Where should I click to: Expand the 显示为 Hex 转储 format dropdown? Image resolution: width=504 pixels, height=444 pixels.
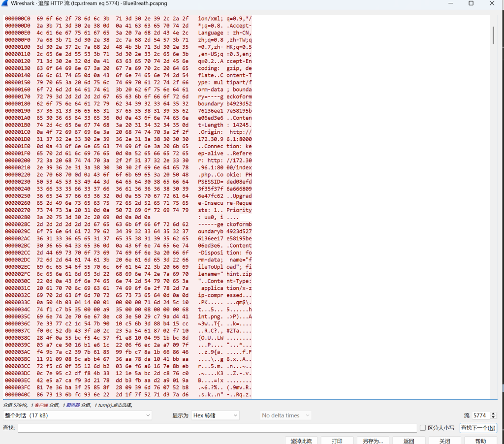215,415
